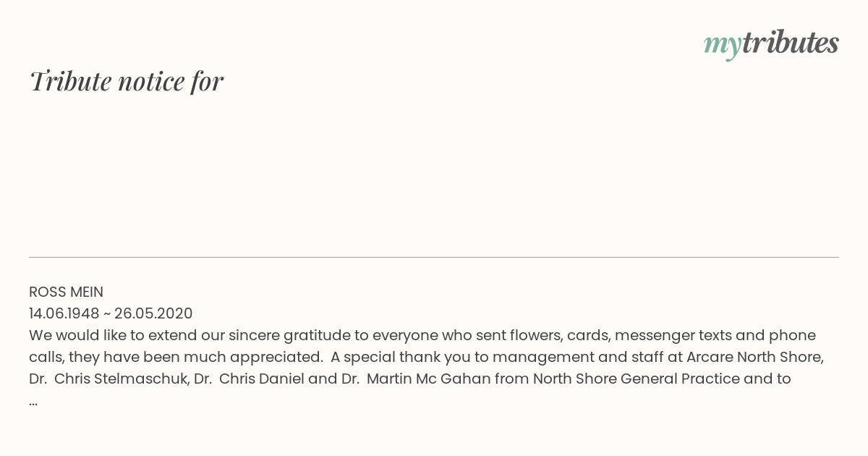Image resolution: width=868 pixels, height=456 pixels.
Task: Click the name ROSS MEIN
Action: [66, 292]
